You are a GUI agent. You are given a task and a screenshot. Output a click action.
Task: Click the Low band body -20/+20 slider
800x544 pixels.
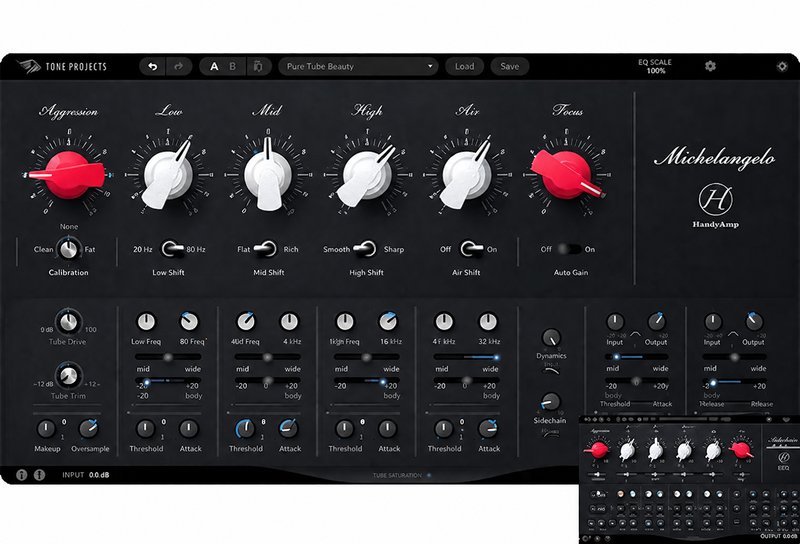[x=168, y=381]
